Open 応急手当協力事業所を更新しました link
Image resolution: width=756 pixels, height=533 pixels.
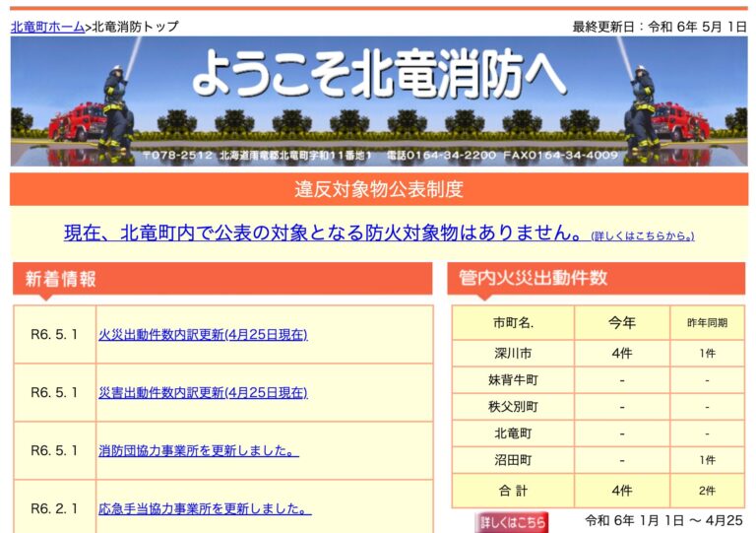click(x=205, y=509)
